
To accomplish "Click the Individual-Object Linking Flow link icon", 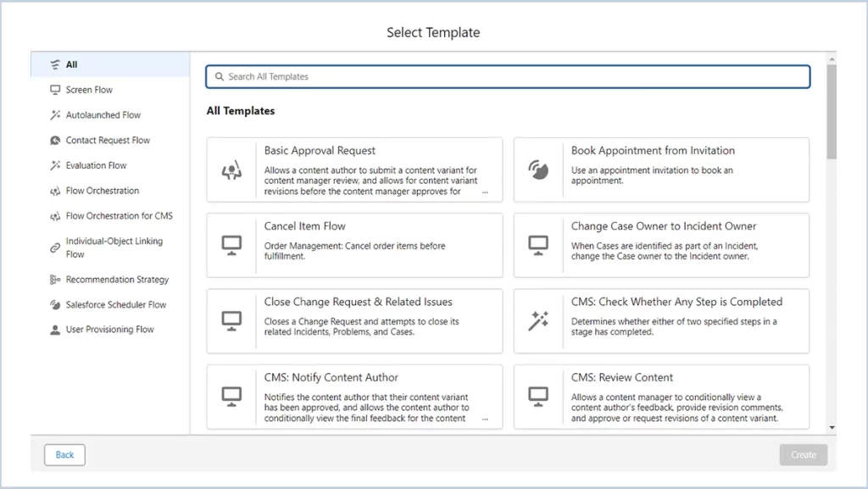I will [x=55, y=247].
